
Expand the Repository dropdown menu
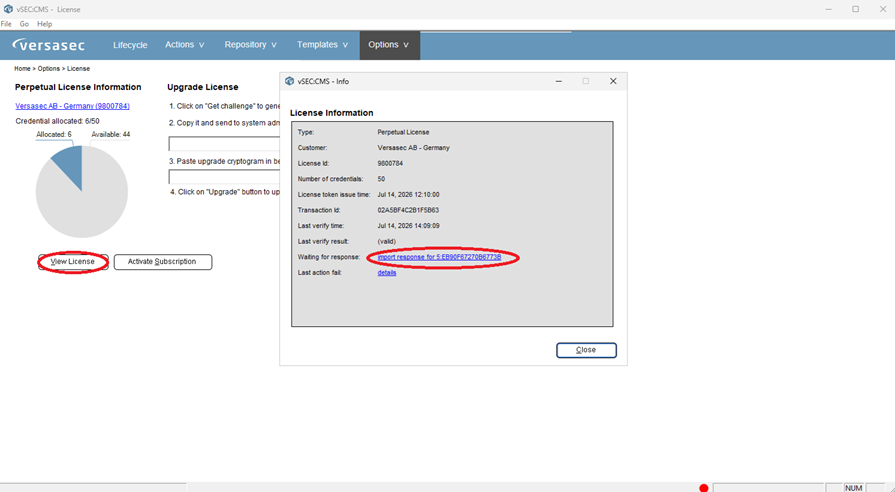pyautogui.click(x=251, y=45)
